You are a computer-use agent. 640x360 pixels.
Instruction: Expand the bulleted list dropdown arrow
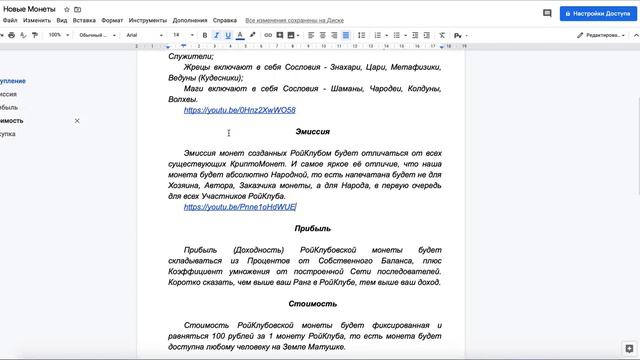[405, 36]
